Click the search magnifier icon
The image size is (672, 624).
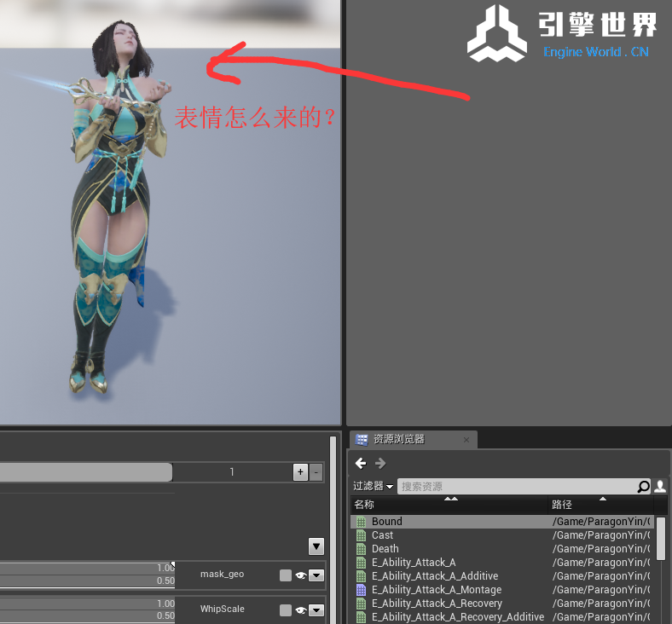point(643,486)
